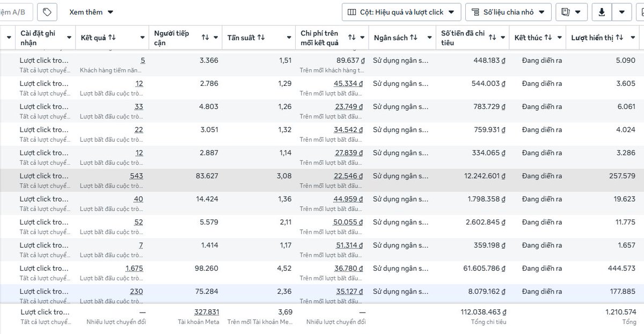The image size is (644, 334).
Task: Select the spend amount 61.605.786 ₫
Action: [485, 268]
